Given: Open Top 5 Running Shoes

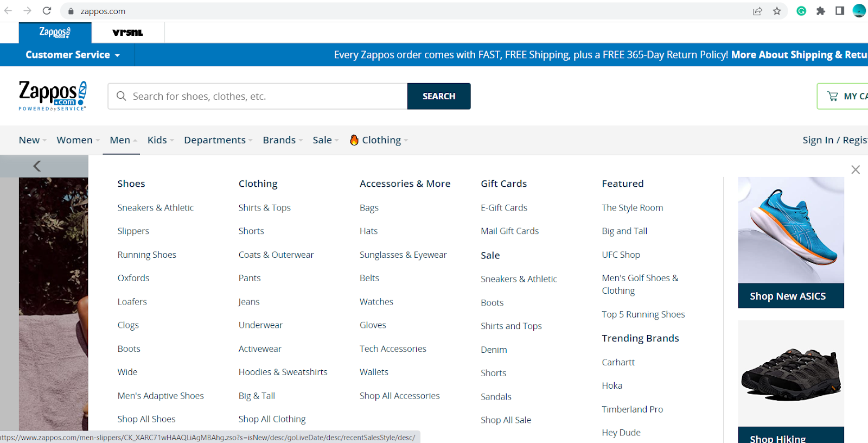Looking at the screenshot, I should (643, 314).
